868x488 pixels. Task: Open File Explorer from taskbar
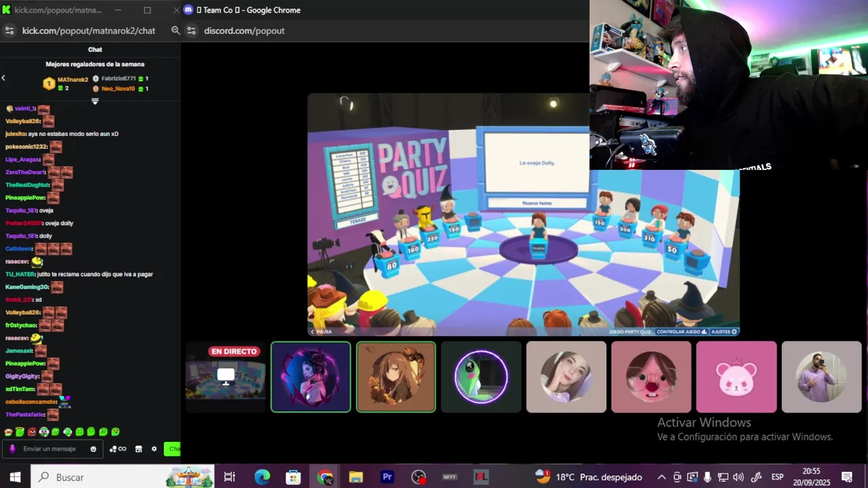pyautogui.click(x=356, y=477)
